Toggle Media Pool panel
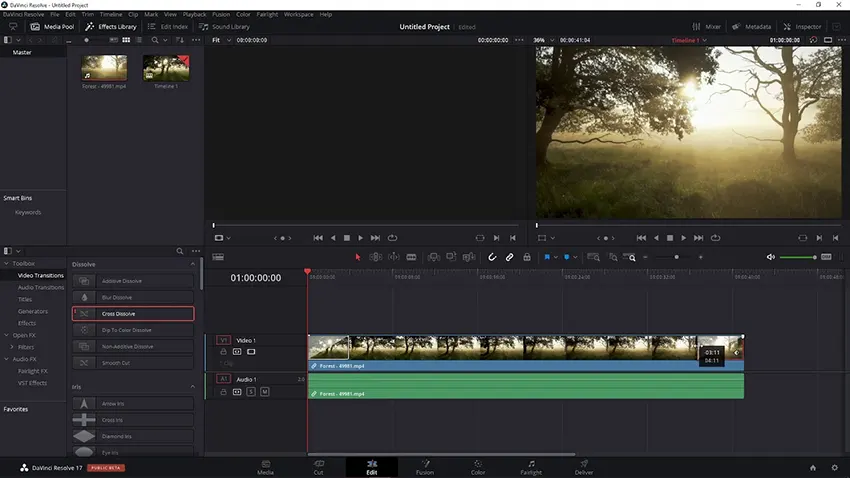 53,27
